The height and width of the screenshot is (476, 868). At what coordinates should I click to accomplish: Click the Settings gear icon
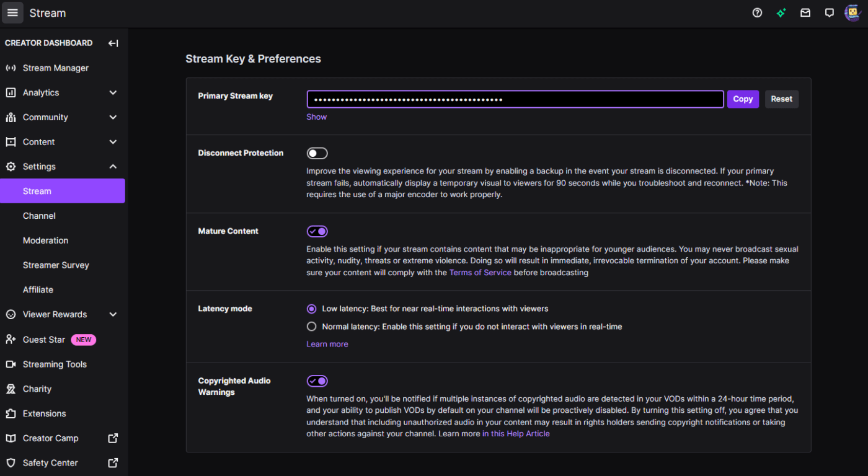click(x=11, y=167)
